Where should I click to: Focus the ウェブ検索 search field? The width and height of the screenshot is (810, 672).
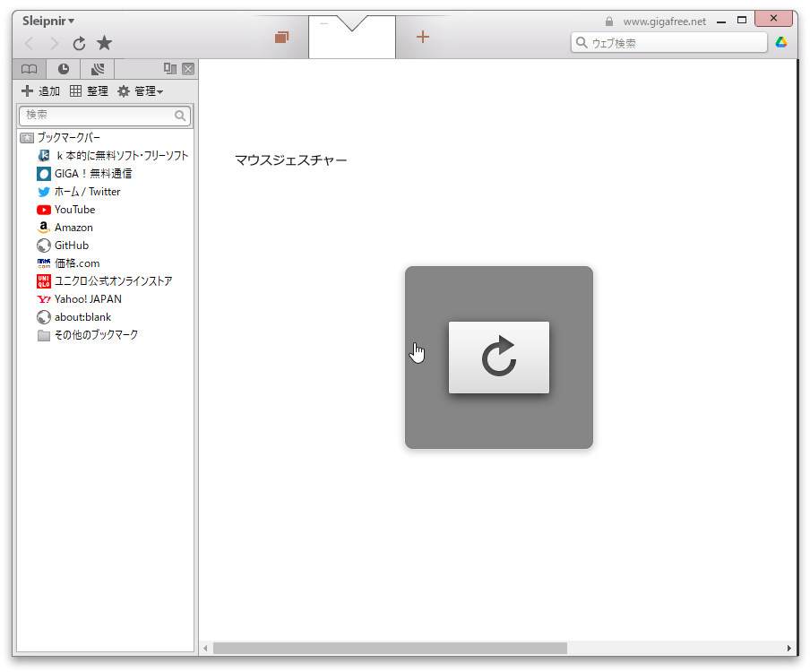669,43
